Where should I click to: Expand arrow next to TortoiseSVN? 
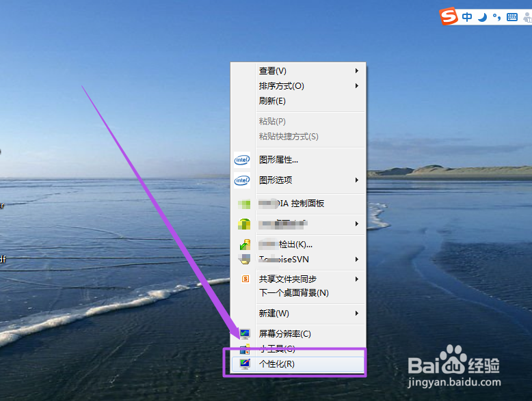coord(356,260)
